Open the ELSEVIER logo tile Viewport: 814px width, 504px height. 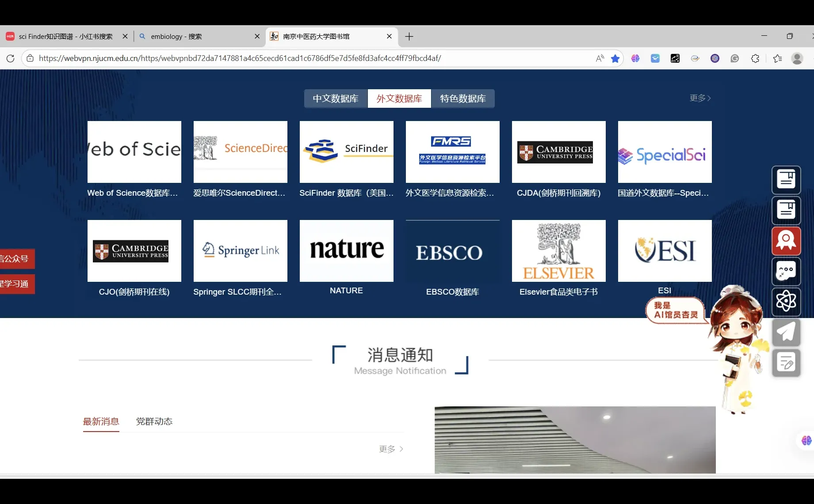click(559, 251)
